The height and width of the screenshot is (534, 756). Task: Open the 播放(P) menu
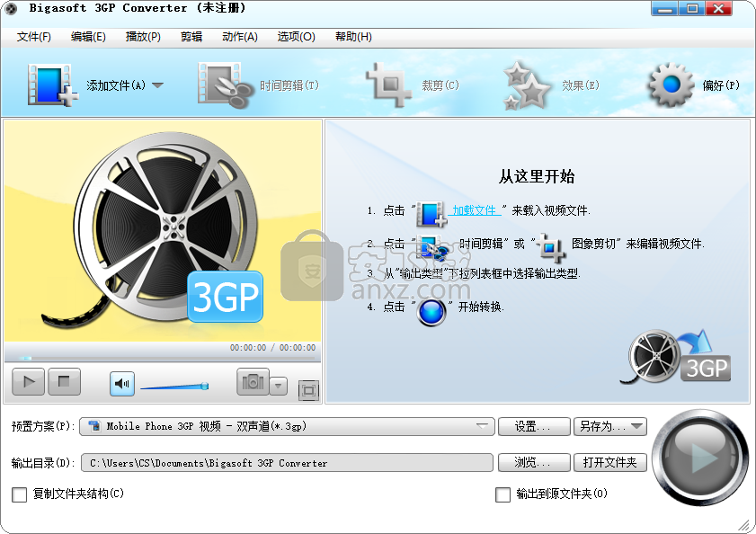coord(143,37)
